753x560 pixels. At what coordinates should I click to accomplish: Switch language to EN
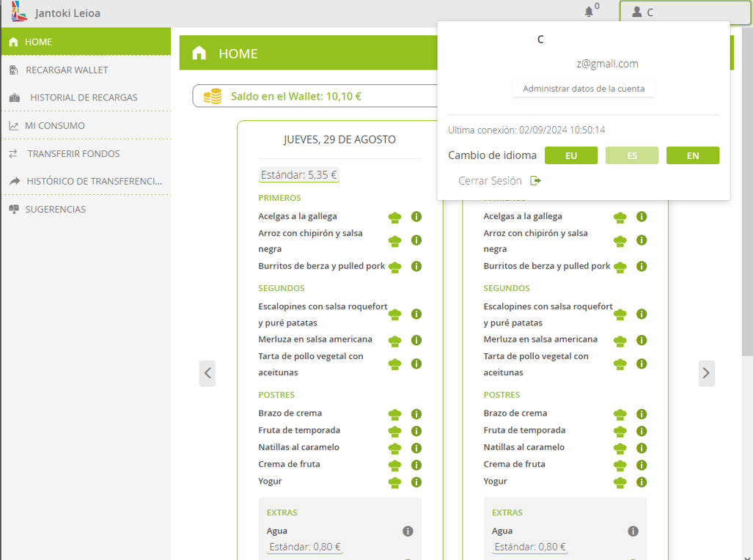[693, 155]
